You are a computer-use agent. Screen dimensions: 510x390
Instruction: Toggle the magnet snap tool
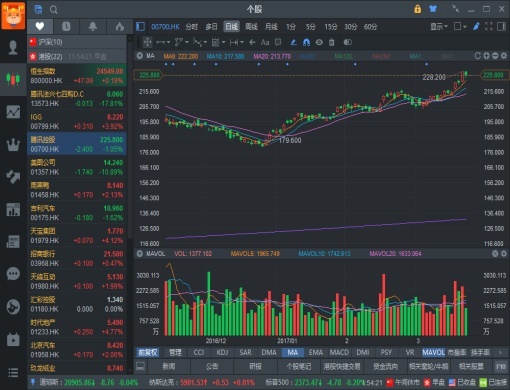coord(306,42)
